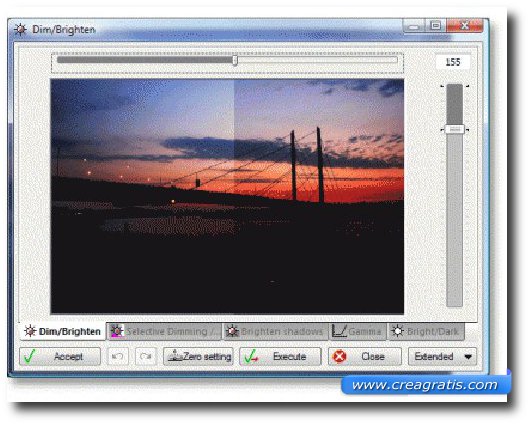Click the Gamma curve tab icon
530x425 pixels.
[339, 331]
